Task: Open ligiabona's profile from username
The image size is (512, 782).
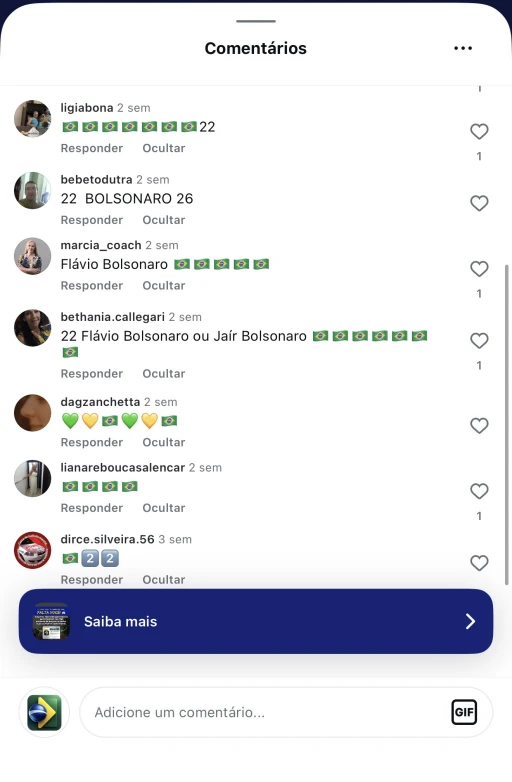Action: (x=87, y=108)
